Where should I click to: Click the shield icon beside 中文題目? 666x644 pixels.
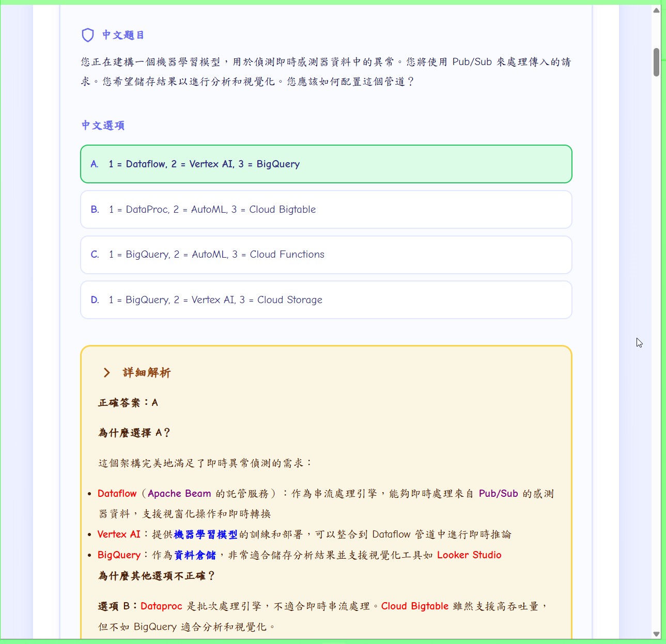(x=88, y=35)
